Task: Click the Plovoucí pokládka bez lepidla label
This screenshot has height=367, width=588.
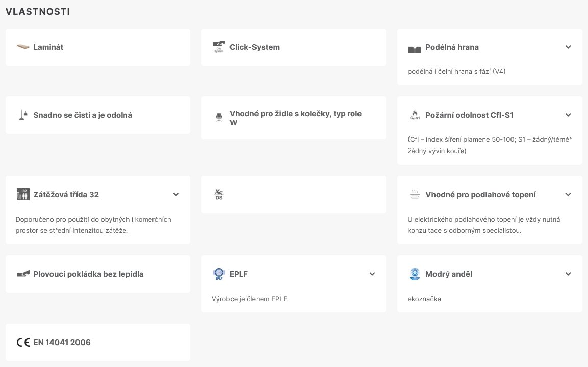Action: (88, 274)
